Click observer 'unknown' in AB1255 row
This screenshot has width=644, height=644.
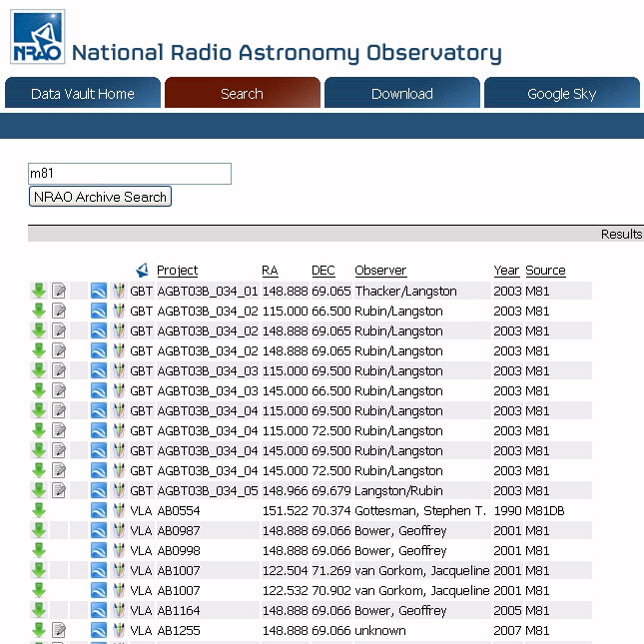(380, 630)
